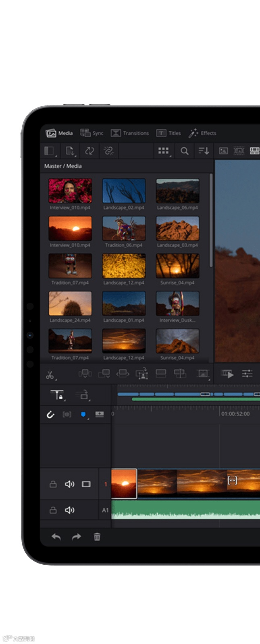Click the Append to end icon
Image resolution: width=260 pixels, height=644 pixels.
104,374
